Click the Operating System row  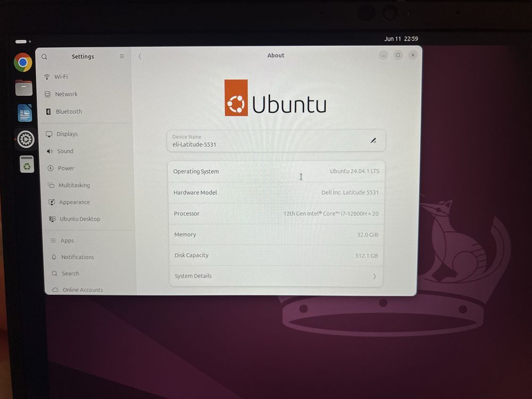click(x=277, y=171)
